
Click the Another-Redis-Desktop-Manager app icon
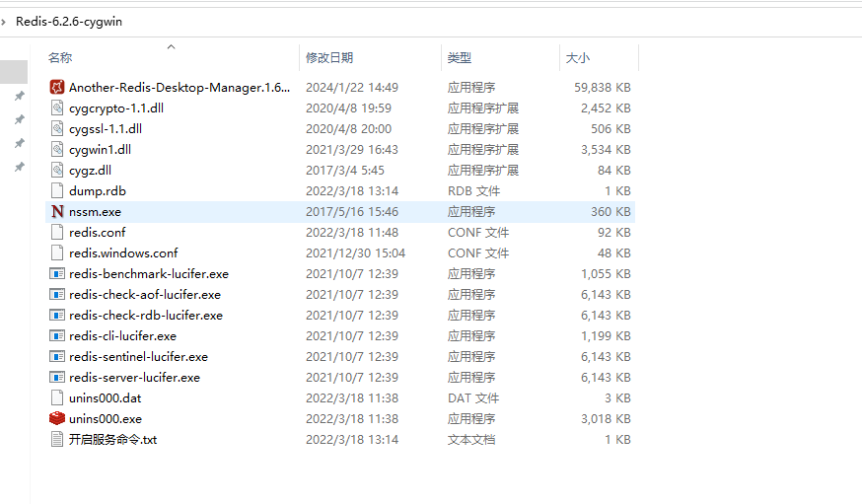tap(57, 87)
